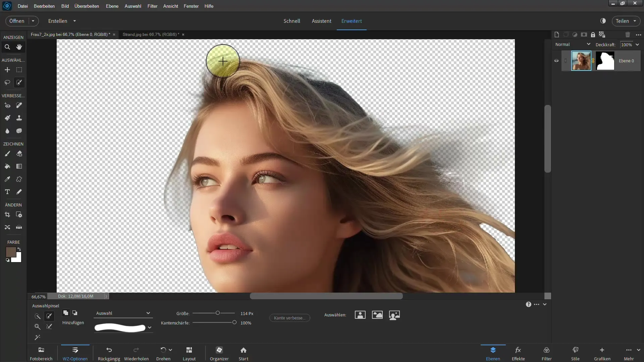
Task: Select the Crop tool
Action: (7, 215)
